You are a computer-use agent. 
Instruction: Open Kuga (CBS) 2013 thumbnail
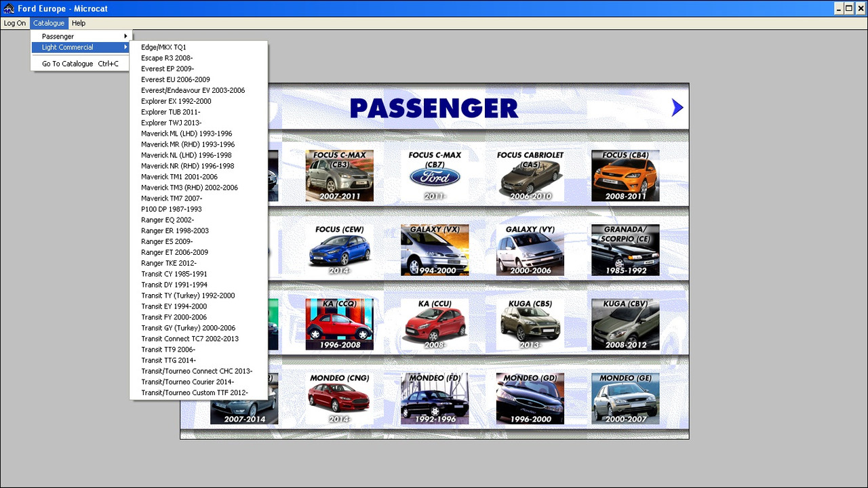tap(530, 325)
